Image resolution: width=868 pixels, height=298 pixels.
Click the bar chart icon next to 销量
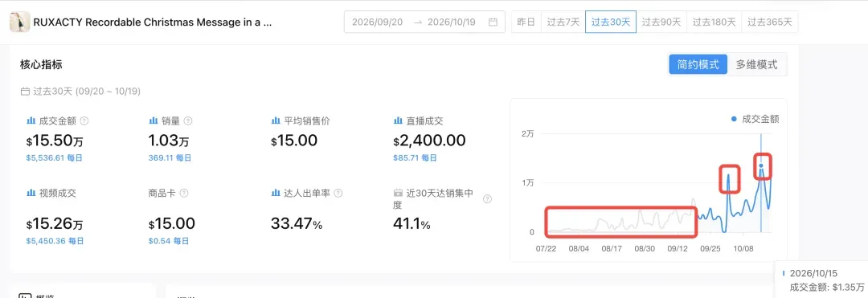(154, 120)
